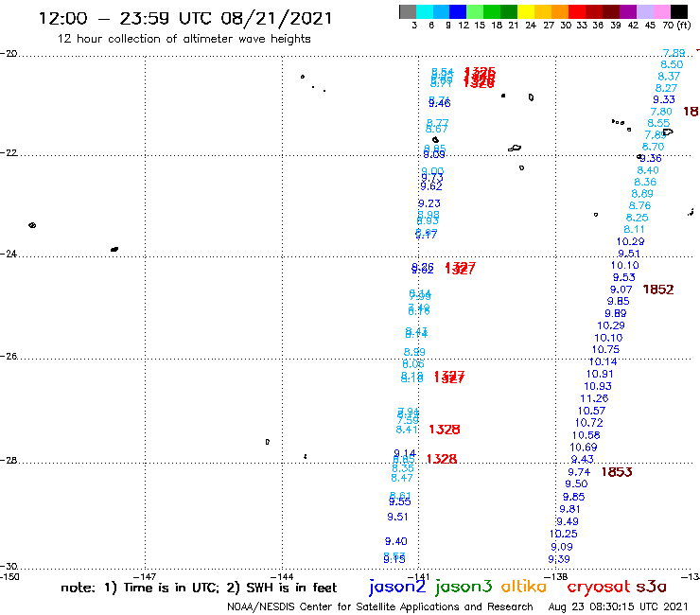Click the jason3 satellite label
Viewport: 700px width, 615px height.
464,587
